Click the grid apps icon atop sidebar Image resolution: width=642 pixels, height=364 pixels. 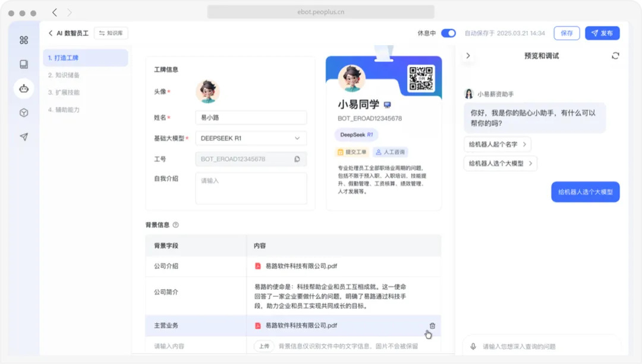24,40
